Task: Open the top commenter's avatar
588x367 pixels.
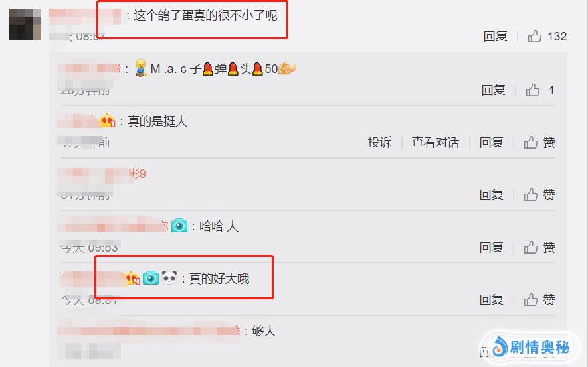Action: [25, 25]
